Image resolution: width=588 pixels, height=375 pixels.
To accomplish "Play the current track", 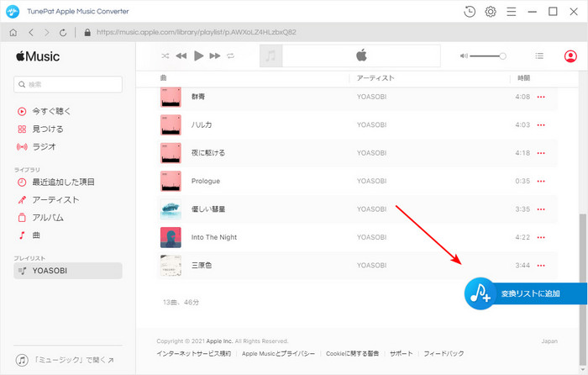I will [x=198, y=56].
